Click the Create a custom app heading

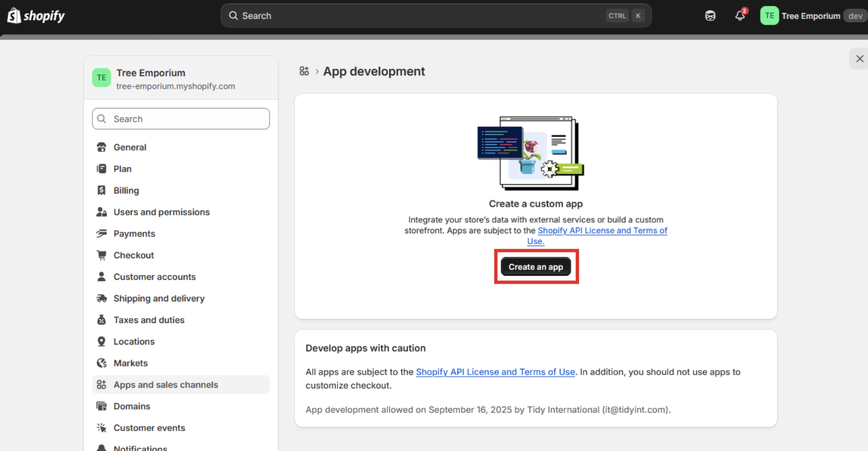tap(536, 204)
